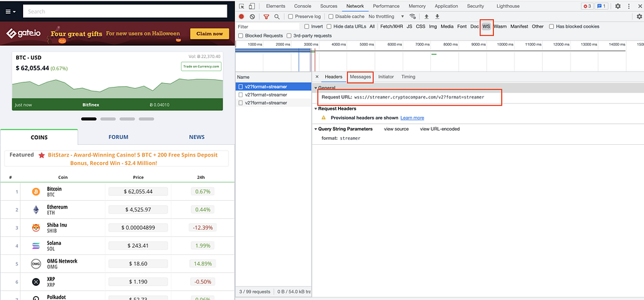
Task: Collapse the Request Headers section
Action: [x=317, y=108]
